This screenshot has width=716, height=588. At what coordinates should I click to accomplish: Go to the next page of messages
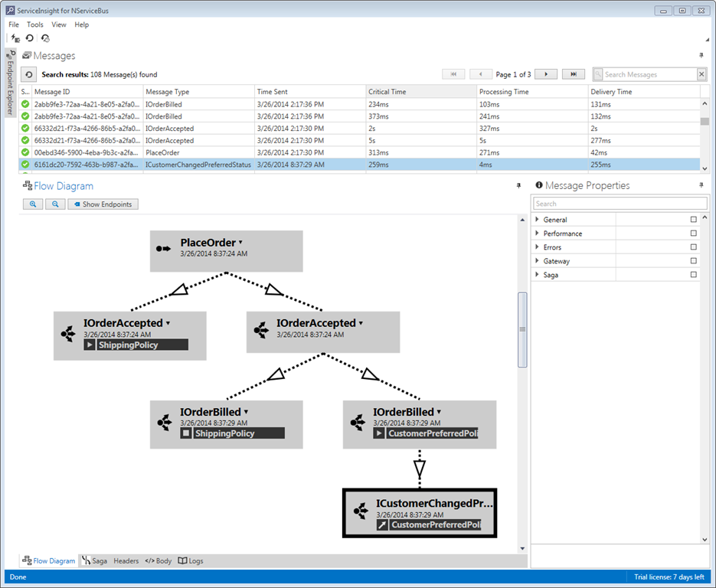[x=546, y=74]
